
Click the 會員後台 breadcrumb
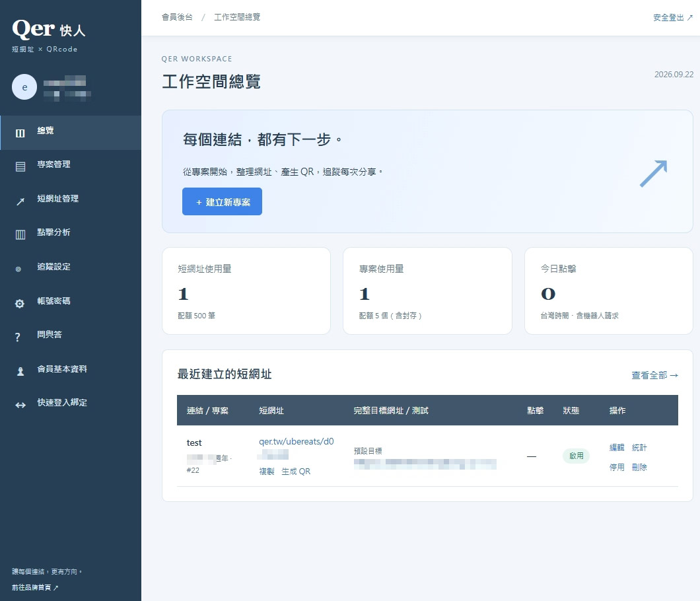pyautogui.click(x=177, y=17)
